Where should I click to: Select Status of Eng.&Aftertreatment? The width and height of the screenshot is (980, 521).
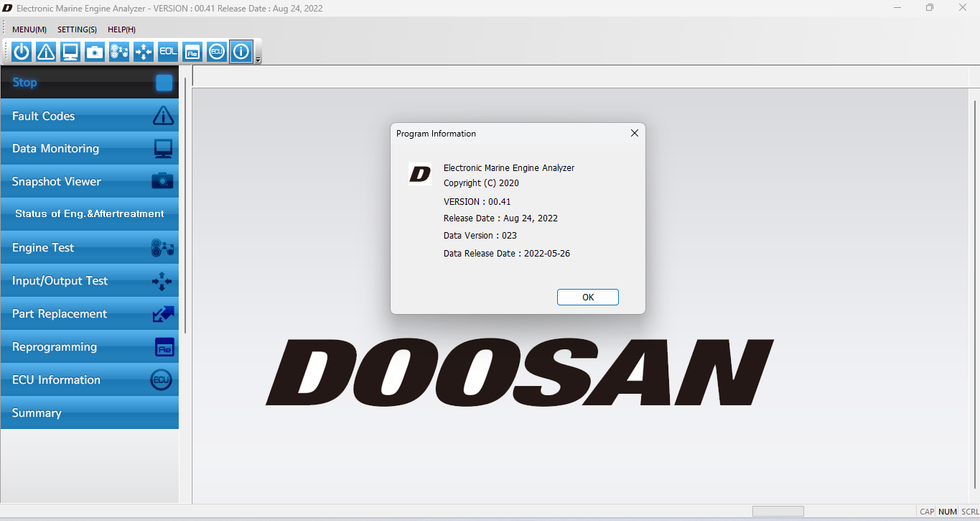point(90,214)
